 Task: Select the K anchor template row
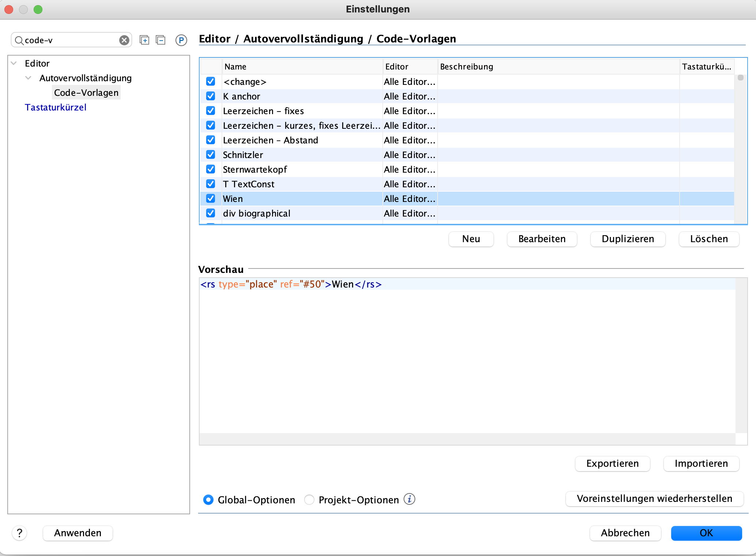coord(467,96)
